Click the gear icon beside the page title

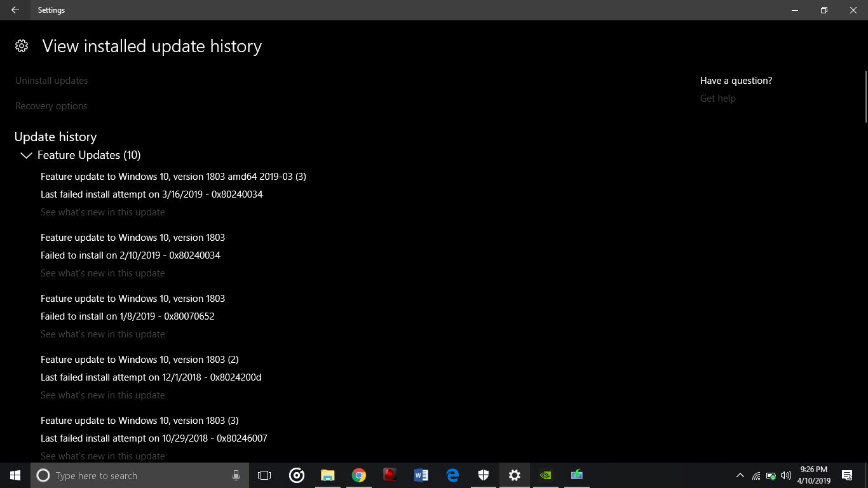pyautogui.click(x=22, y=46)
